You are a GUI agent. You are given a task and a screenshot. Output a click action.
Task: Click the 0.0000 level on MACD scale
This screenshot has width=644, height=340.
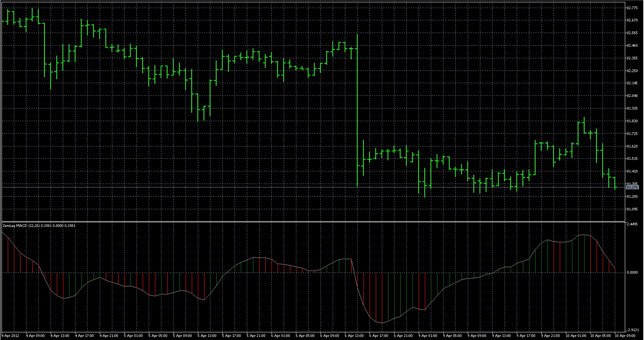(x=632, y=273)
